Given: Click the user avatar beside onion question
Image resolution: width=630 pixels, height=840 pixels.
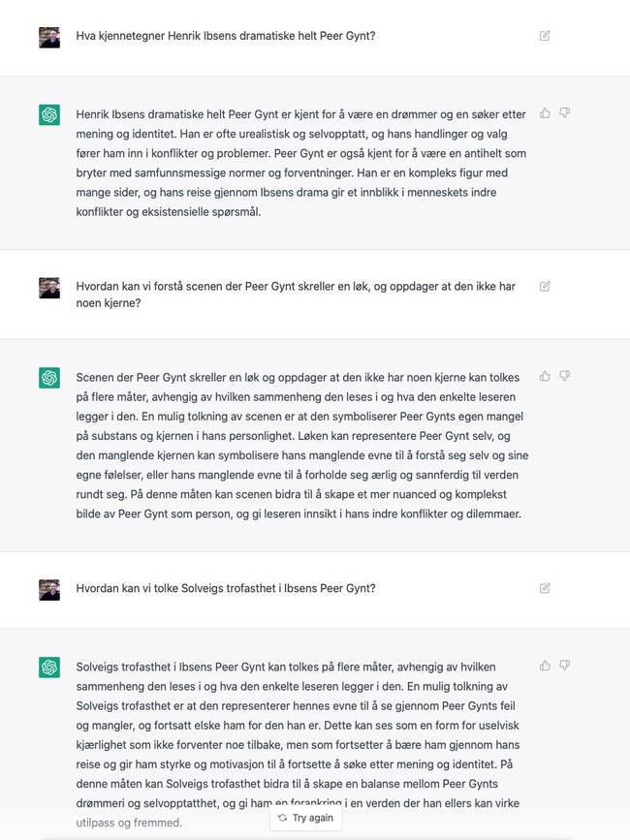Looking at the screenshot, I should click(x=49, y=288).
